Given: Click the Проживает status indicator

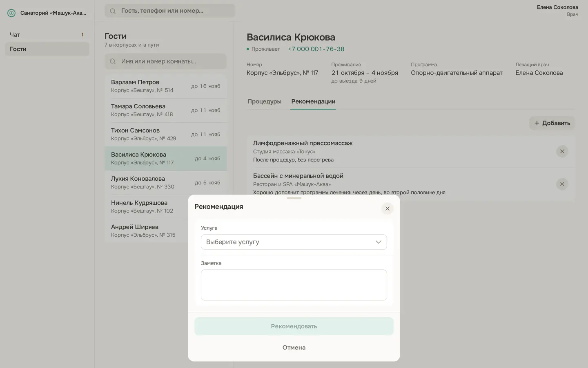Looking at the screenshot, I should pos(263,49).
